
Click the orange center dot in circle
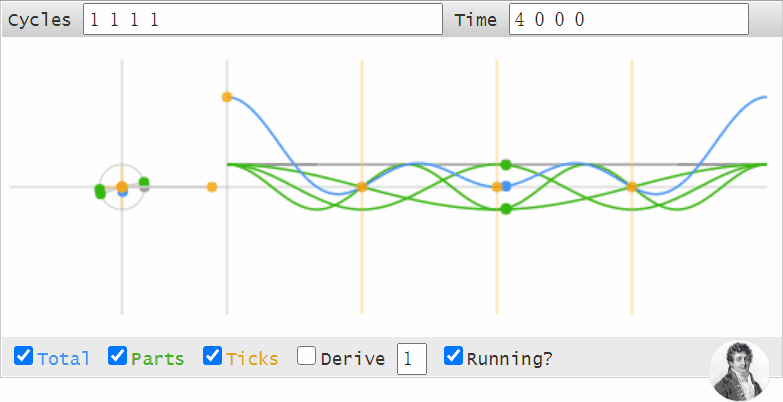[x=122, y=187]
